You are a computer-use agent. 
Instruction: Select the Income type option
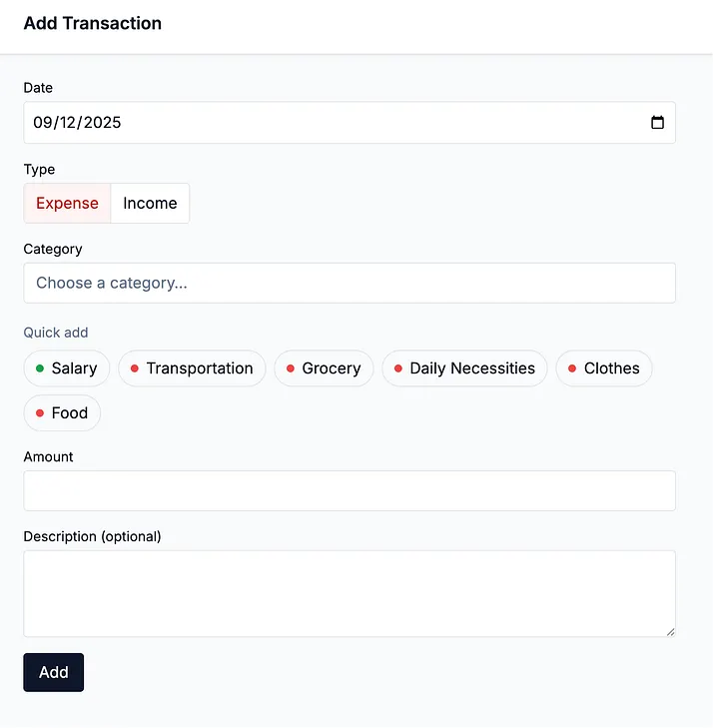[150, 203]
